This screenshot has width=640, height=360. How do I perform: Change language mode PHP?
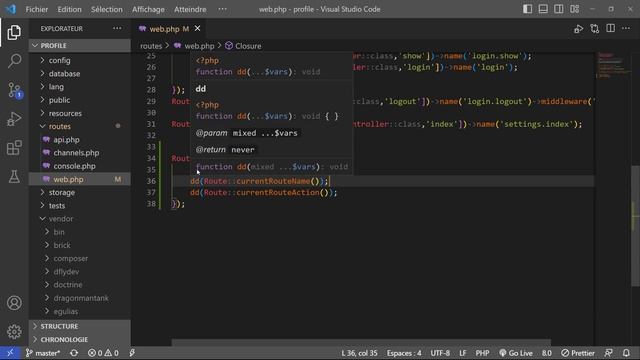coord(482,353)
